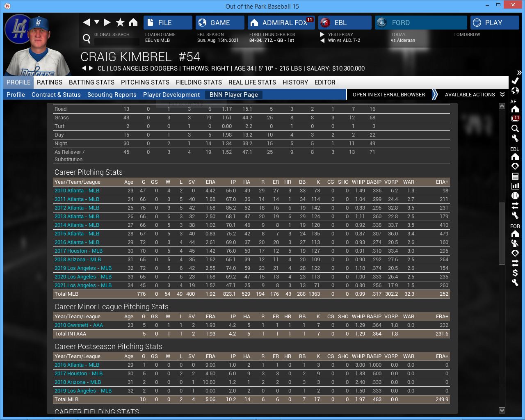Click the checkmark icon atop right sidebar

point(515,81)
